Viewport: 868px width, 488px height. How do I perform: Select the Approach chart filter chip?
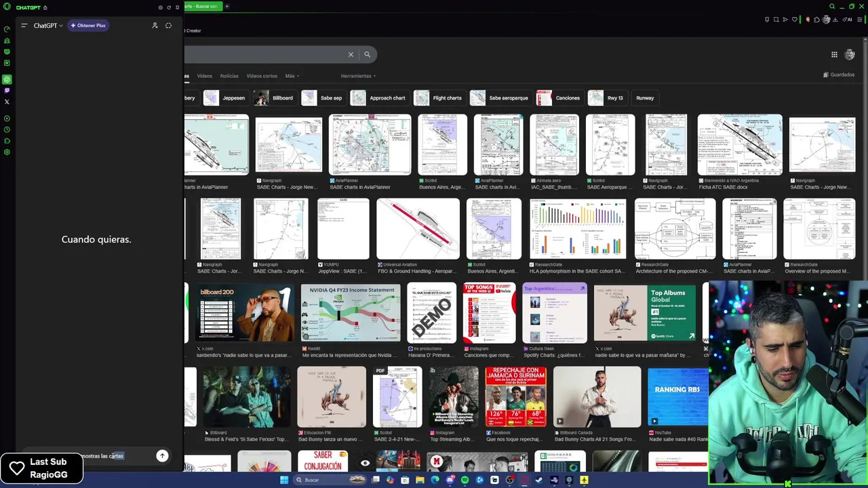[379, 98]
